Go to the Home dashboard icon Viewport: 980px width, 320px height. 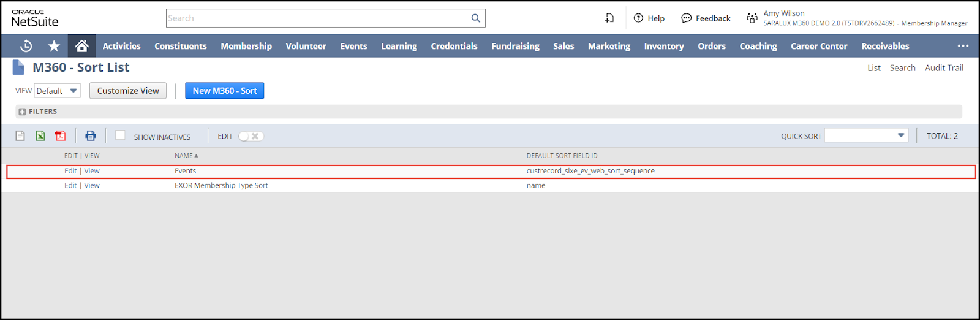click(x=81, y=46)
